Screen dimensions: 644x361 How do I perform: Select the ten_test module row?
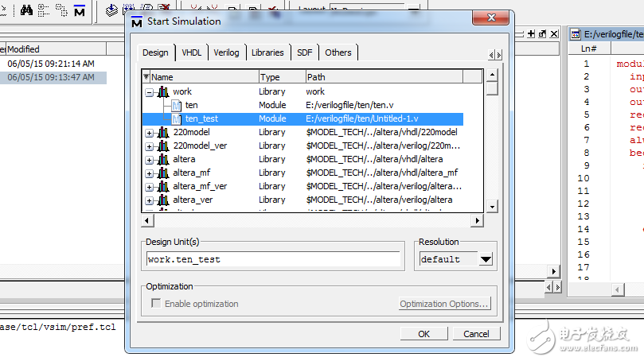point(302,118)
